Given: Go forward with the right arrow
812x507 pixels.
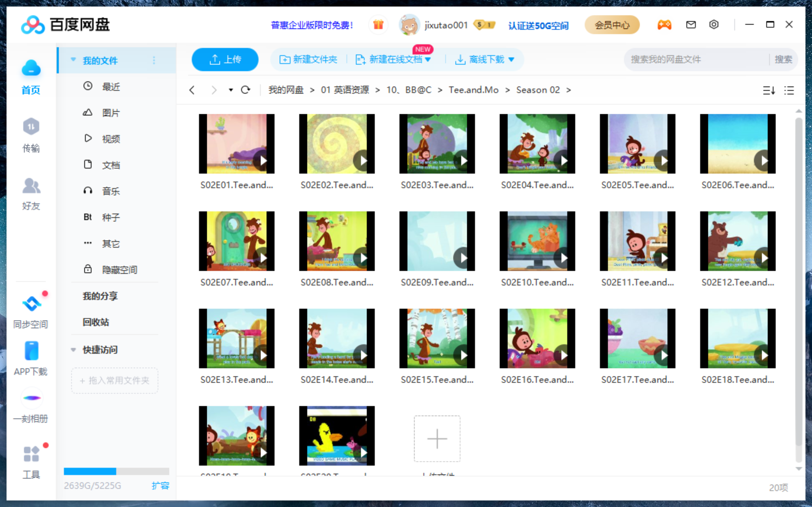Looking at the screenshot, I should click(214, 90).
